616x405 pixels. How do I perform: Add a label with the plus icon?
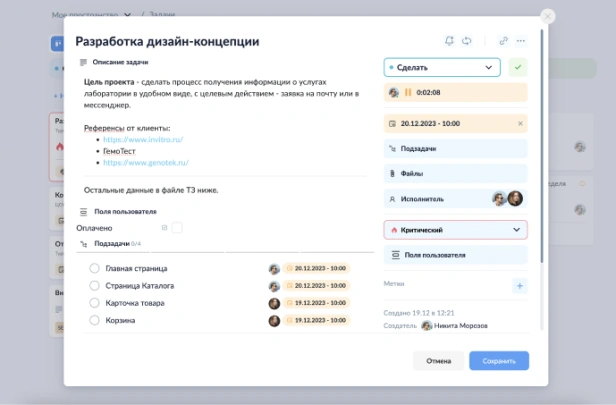[519, 286]
